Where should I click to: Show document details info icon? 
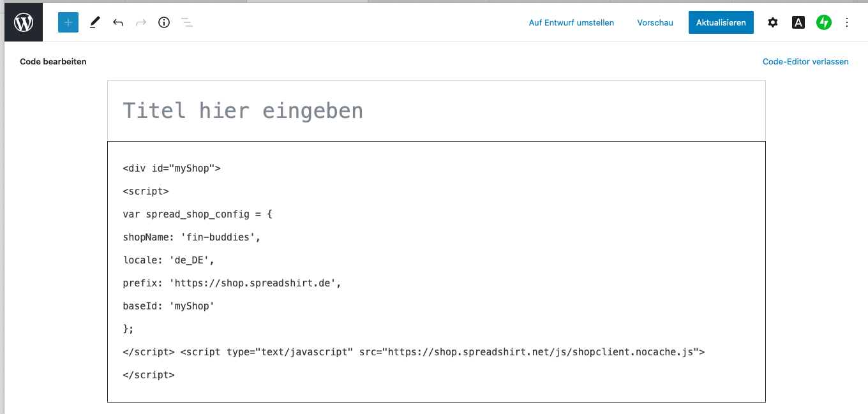click(164, 23)
